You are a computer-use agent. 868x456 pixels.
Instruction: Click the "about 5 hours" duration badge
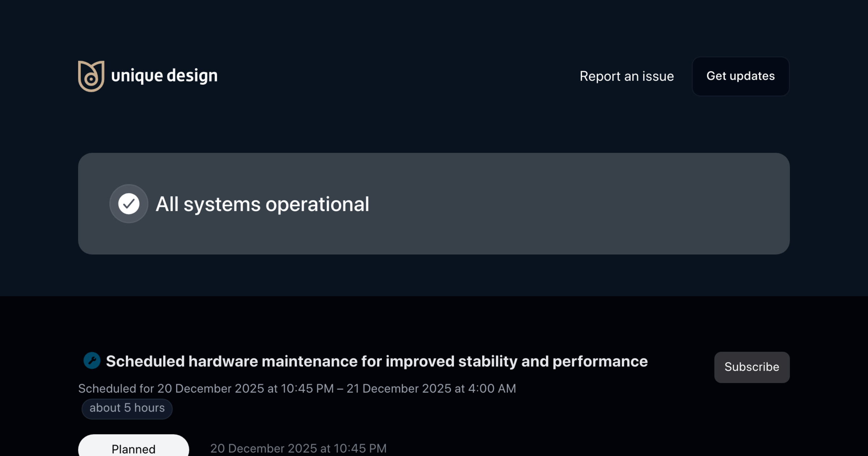[127, 408]
